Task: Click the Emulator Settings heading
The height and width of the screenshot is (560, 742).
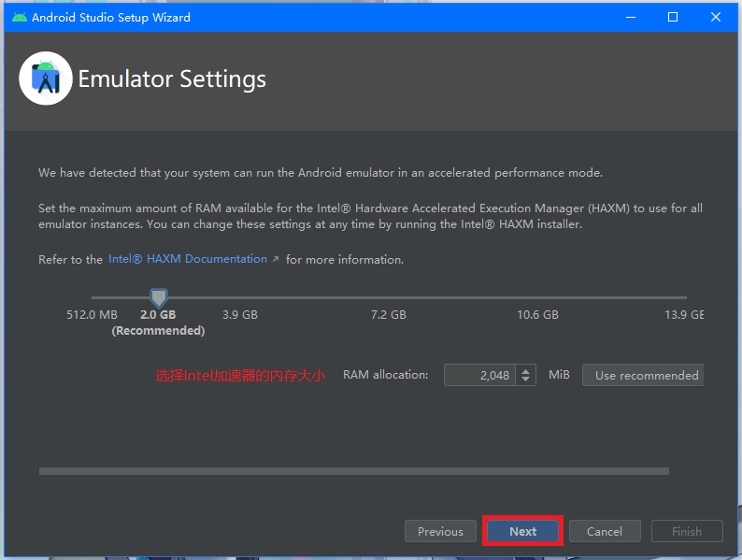Action: [172, 79]
